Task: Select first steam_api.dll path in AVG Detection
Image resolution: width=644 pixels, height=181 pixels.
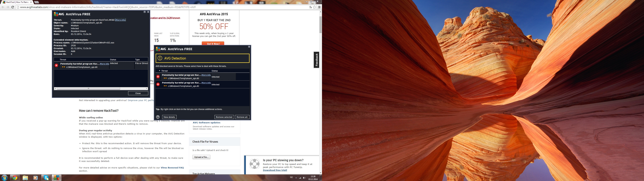Action: click(x=183, y=78)
